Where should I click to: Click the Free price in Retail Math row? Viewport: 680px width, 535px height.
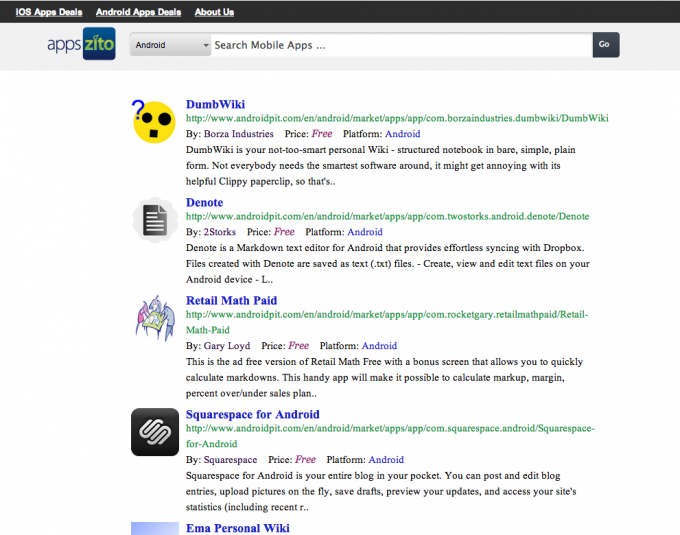tap(299, 346)
